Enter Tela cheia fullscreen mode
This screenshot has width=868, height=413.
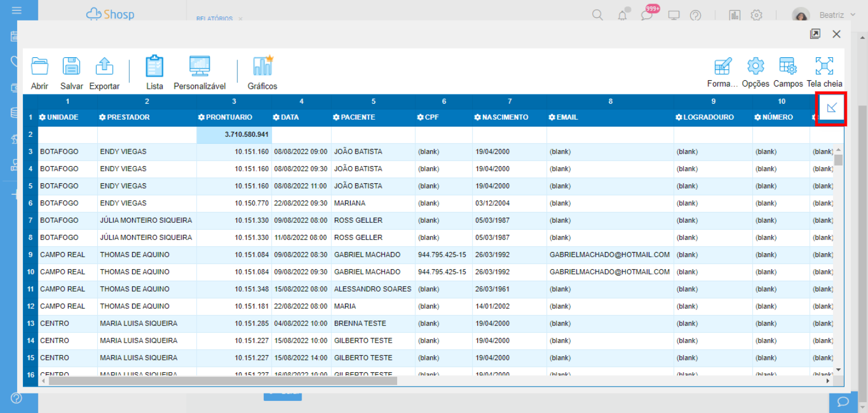825,72
